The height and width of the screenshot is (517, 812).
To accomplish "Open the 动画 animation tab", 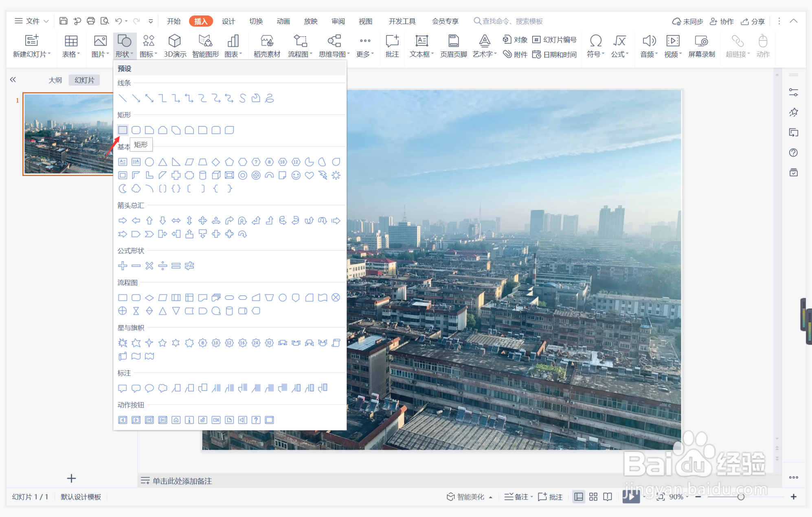I will click(x=283, y=21).
